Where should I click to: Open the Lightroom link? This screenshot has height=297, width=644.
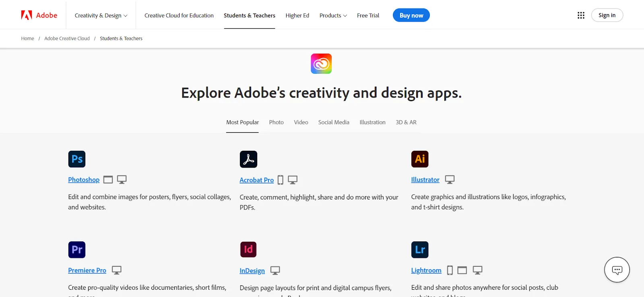click(x=426, y=270)
